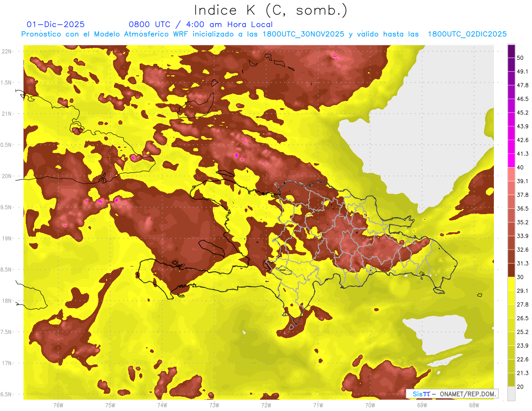The image size is (532, 411).
Task: Click the legend value "21.3"
Action: click(523, 373)
